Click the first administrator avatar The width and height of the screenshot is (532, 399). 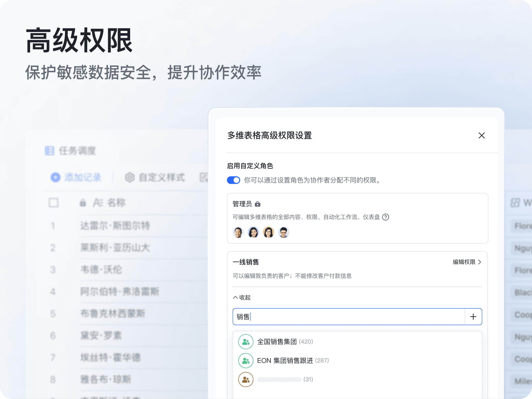(x=238, y=232)
